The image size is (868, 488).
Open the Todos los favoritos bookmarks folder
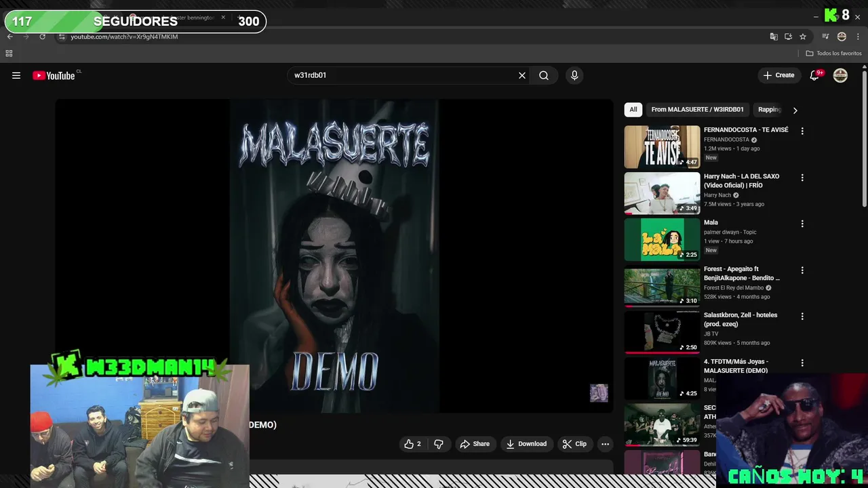point(833,53)
